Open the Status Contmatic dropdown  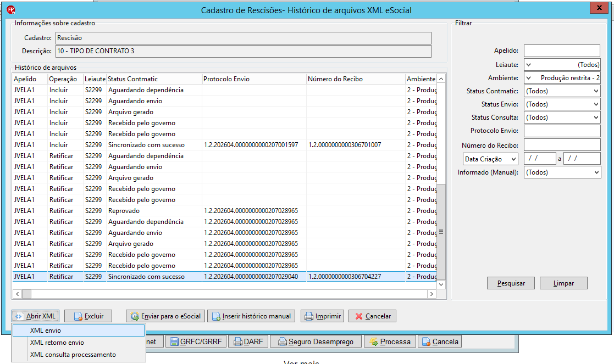pyautogui.click(x=562, y=91)
